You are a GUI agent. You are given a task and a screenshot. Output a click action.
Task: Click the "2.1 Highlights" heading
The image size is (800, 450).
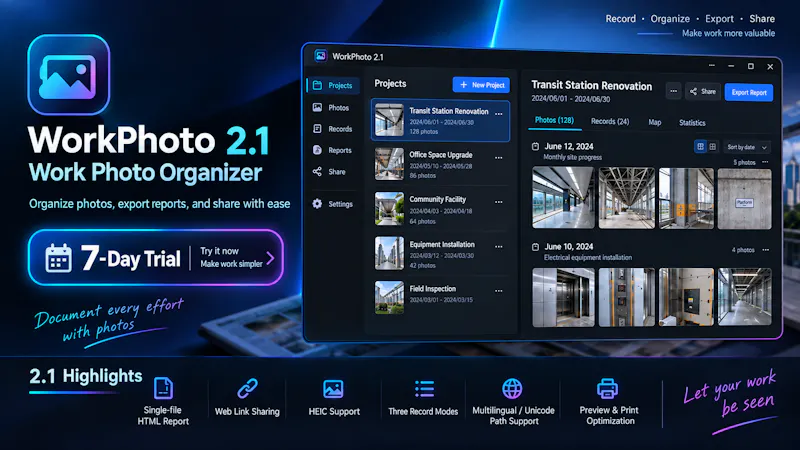point(86,377)
